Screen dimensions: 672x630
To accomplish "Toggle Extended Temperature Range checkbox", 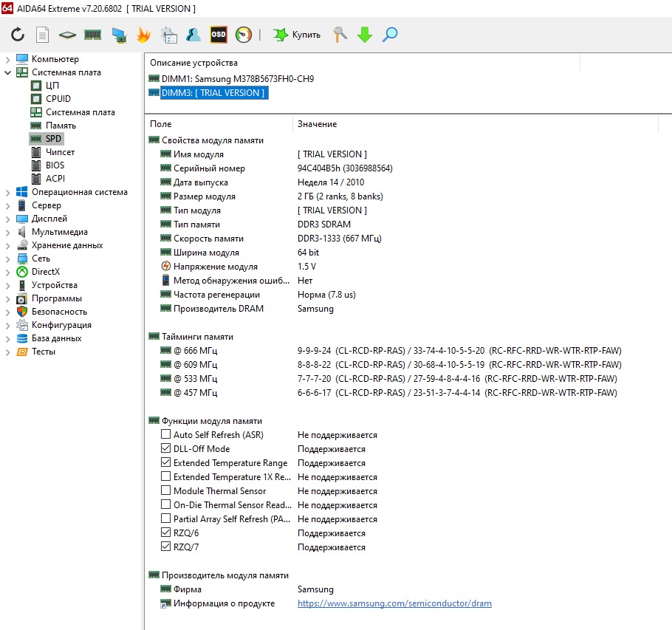I will click(x=165, y=462).
